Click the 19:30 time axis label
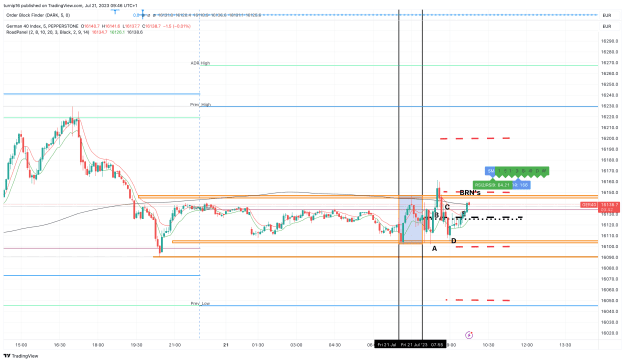The image size is (625, 362). pyautogui.click(x=137, y=345)
